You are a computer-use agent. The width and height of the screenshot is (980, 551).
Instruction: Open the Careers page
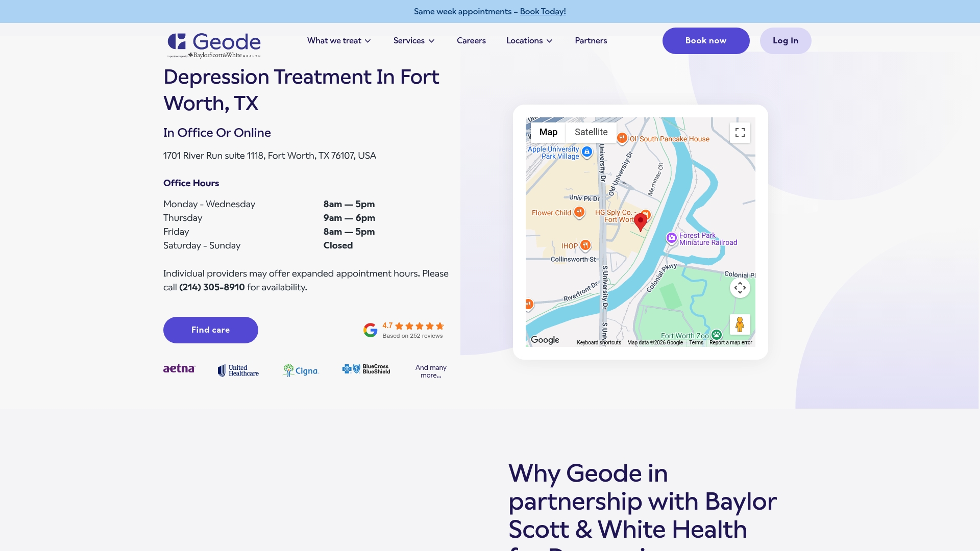click(x=471, y=41)
